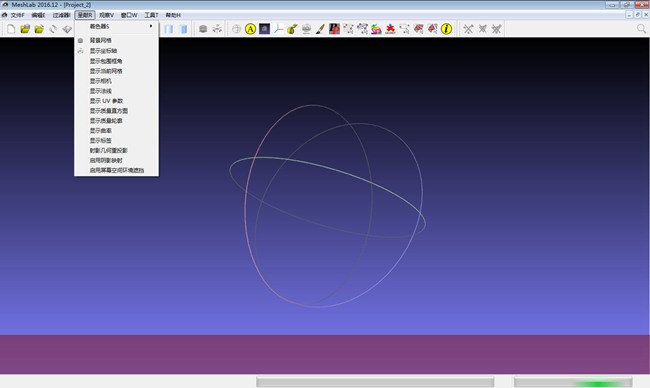Click the yellow open project folder icon
Image resolution: width=650 pixels, height=388 pixels.
[x=25, y=29]
